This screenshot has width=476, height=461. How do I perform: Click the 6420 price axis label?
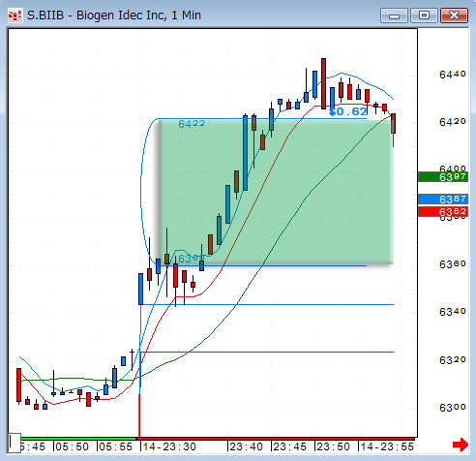coord(453,122)
